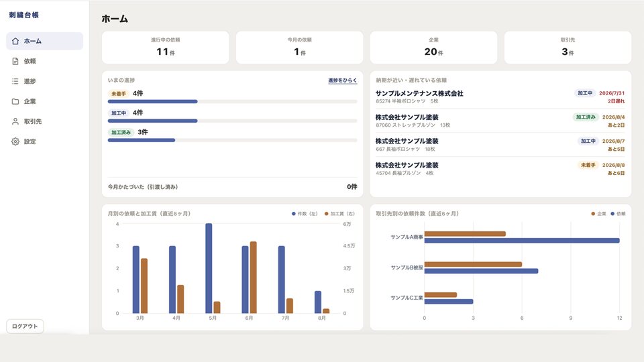Click the 加工済み badge in progress panel
Screen dimensions: 644x362
tap(121, 132)
